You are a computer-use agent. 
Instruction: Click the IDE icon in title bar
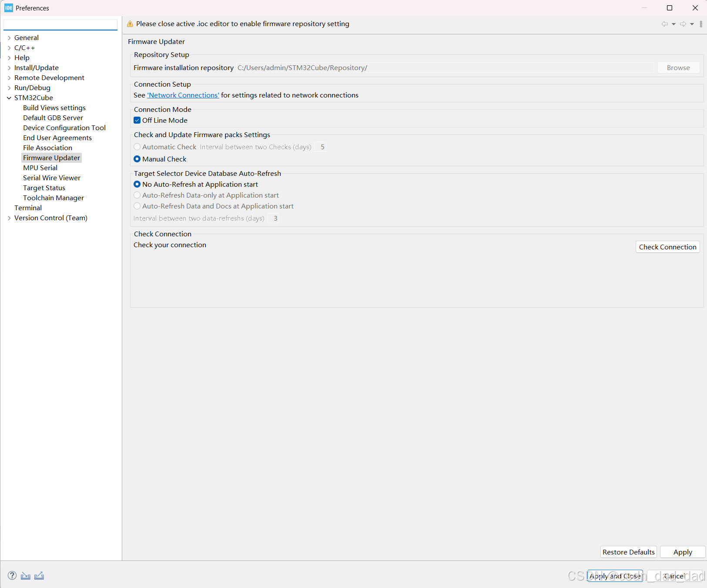click(x=9, y=8)
